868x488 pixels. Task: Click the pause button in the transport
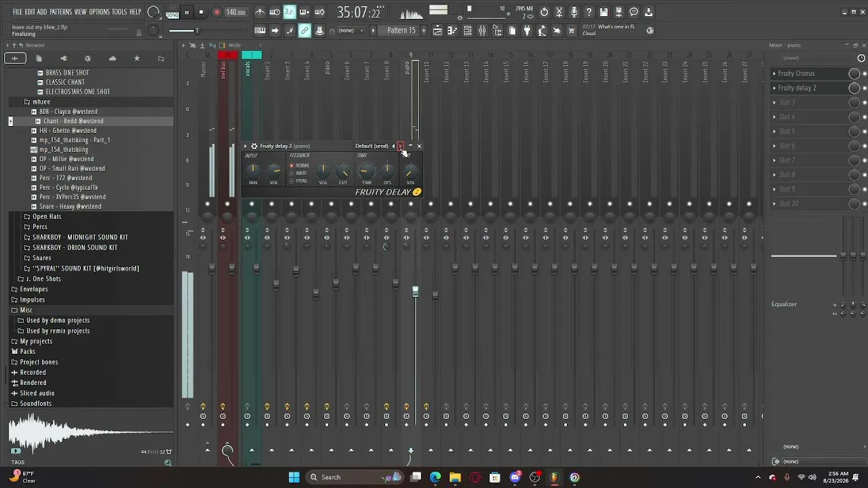[x=186, y=12]
